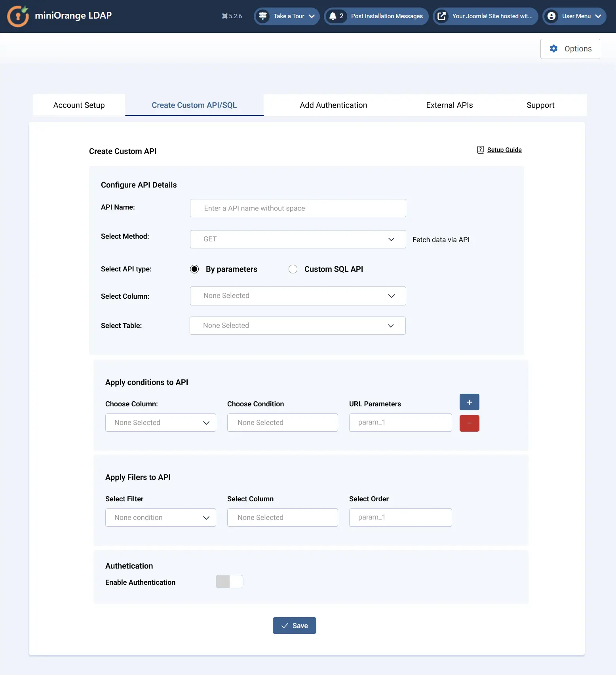Screen dimensions: 616x675
Task: Open the Select Filter None condition dropdown
Action: (160, 518)
